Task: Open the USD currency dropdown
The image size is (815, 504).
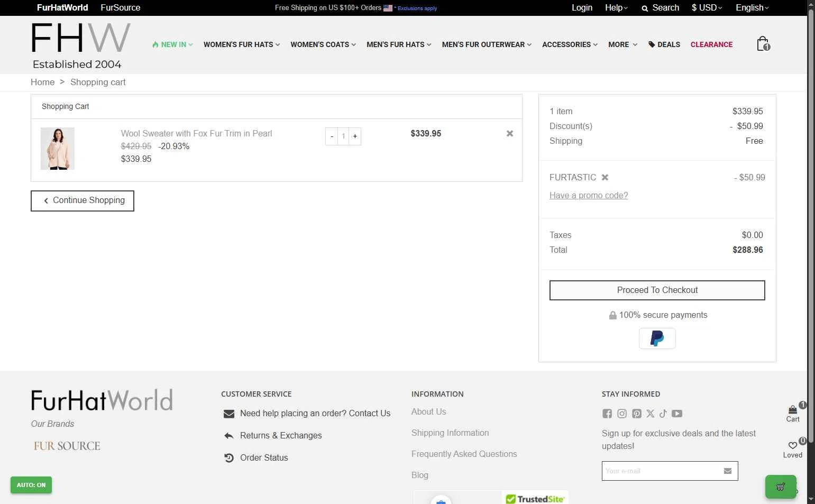Action: coord(707,8)
